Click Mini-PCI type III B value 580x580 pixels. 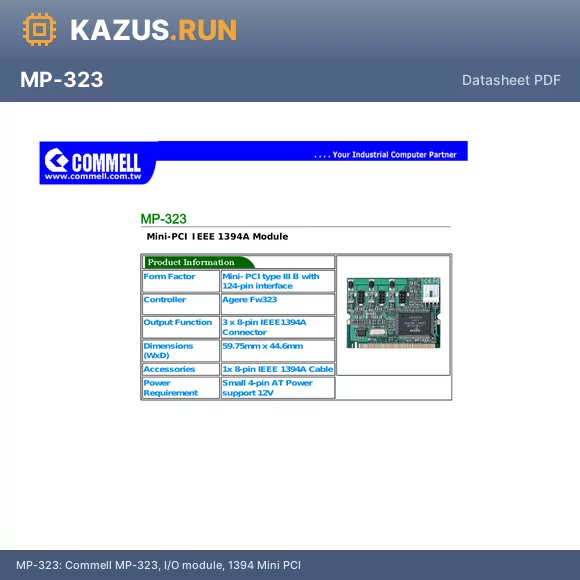point(278,281)
